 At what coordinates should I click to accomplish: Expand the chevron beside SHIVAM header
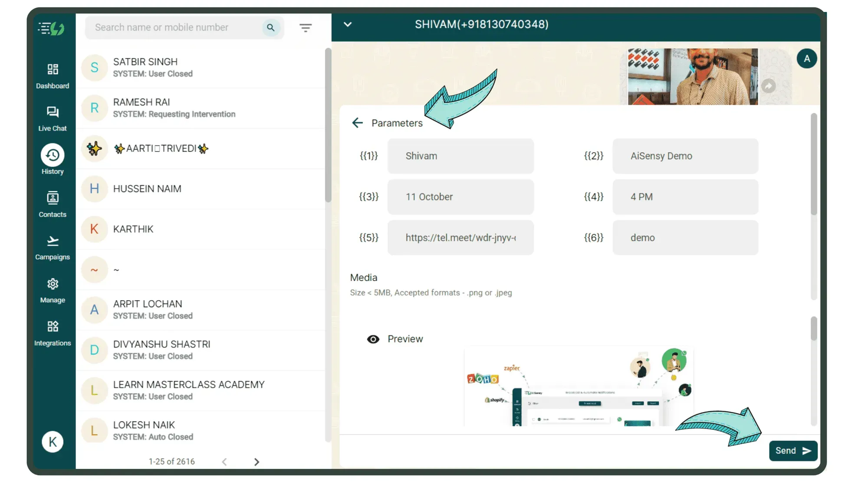coord(348,25)
